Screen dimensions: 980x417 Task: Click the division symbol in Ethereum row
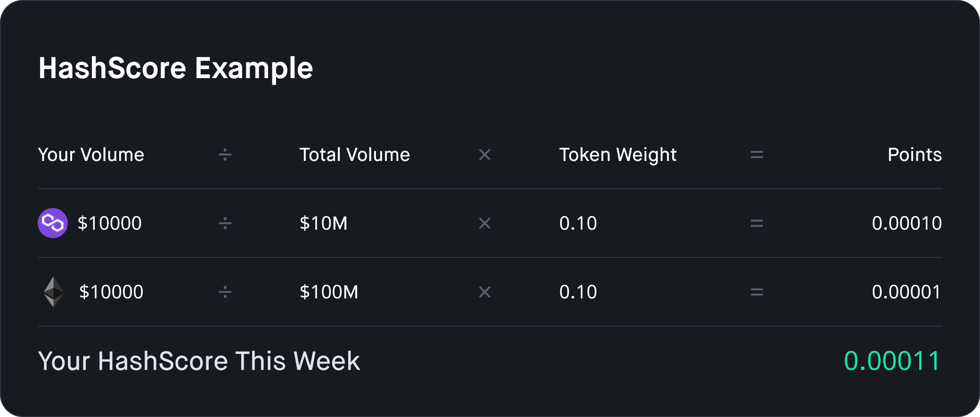point(225,292)
